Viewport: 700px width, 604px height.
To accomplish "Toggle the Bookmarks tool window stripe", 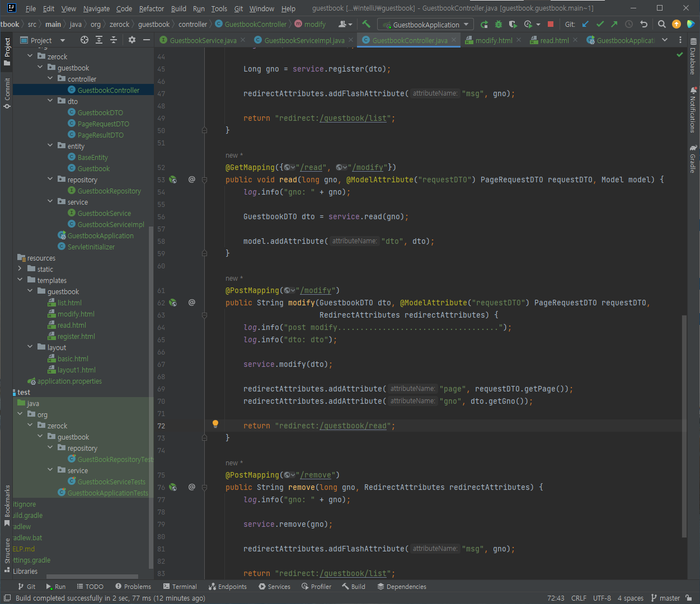I will pyautogui.click(x=7, y=506).
